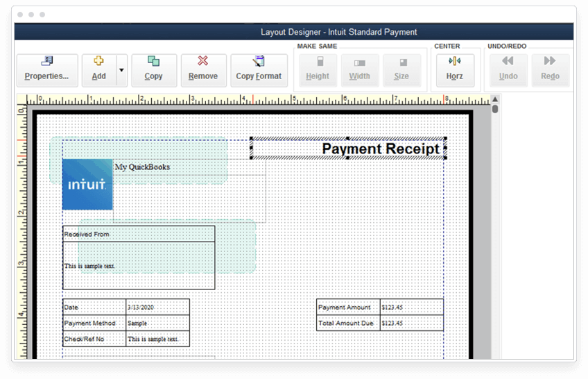
Task: Make selected elements the same Size
Action: click(401, 70)
